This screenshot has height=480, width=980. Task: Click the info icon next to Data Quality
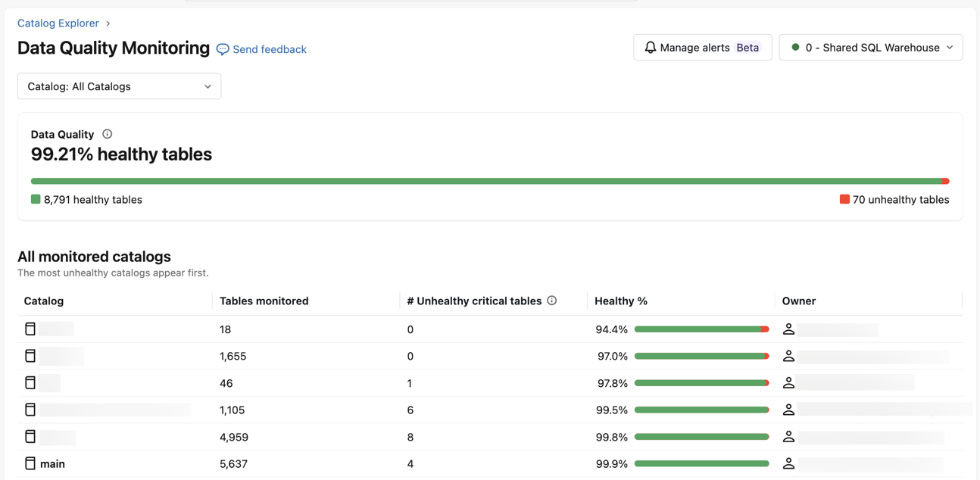click(108, 134)
